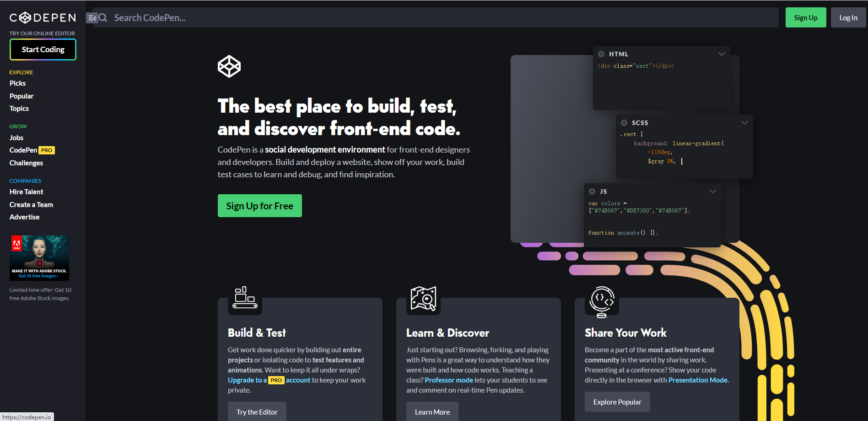Click the Sign Up button in header
This screenshot has height=421, width=868.
(x=806, y=17)
